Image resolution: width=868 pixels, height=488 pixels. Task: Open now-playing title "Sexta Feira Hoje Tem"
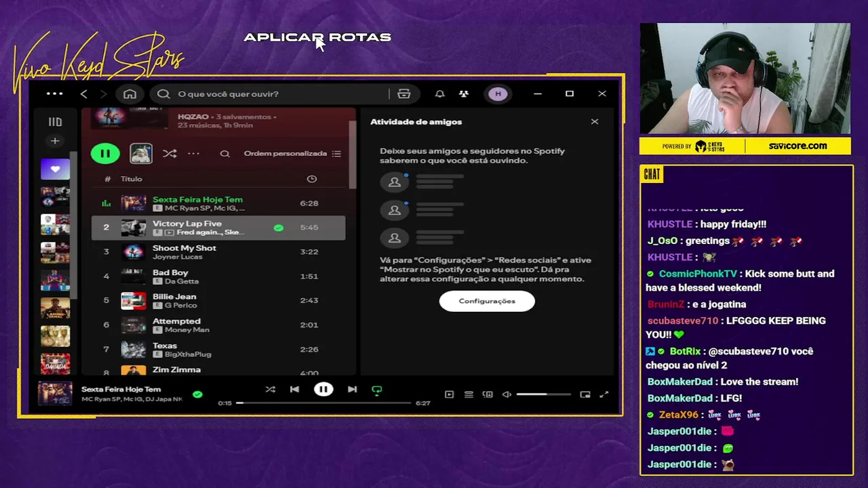point(121,389)
